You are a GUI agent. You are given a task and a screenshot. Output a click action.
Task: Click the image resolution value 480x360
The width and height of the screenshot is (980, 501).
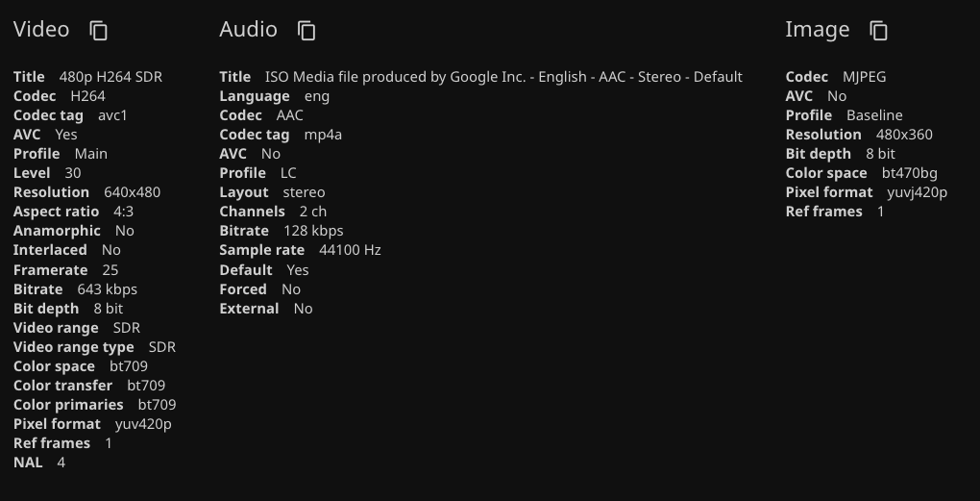click(904, 135)
